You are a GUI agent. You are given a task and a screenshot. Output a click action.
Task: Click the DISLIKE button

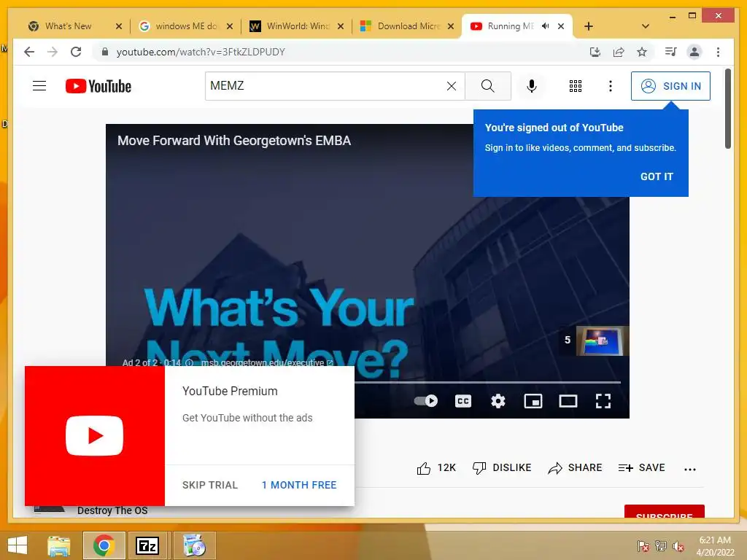point(502,468)
